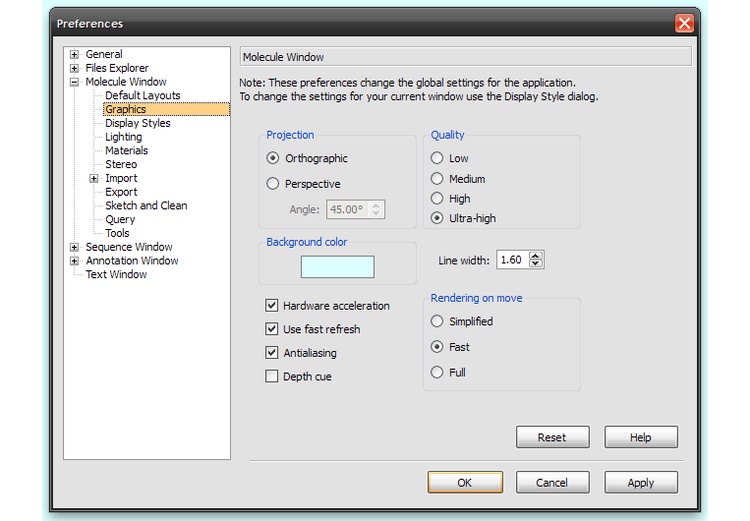The height and width of the screenshot is (521, 750).
Task: Decrease Line width with down arrow
Action: coord(536,264)
